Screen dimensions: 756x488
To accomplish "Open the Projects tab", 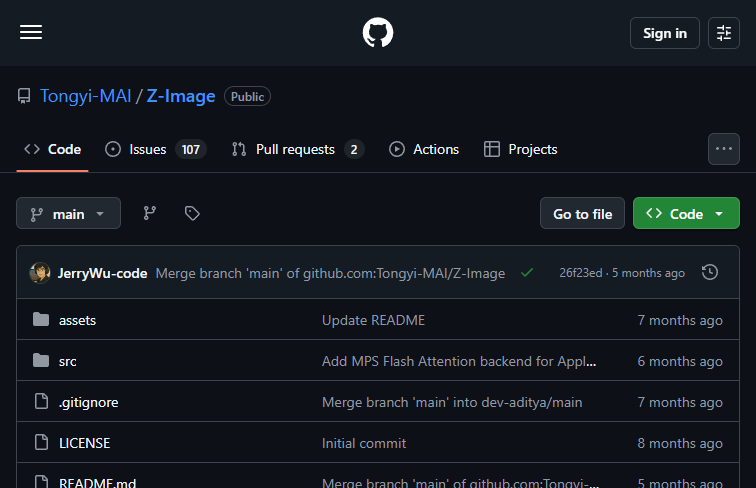I will click(520, 149).
